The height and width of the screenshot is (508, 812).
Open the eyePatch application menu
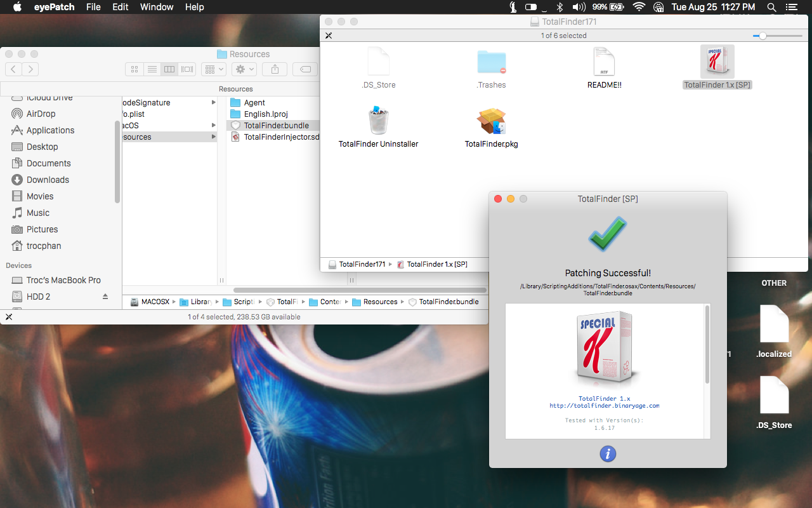coord(54,7)
